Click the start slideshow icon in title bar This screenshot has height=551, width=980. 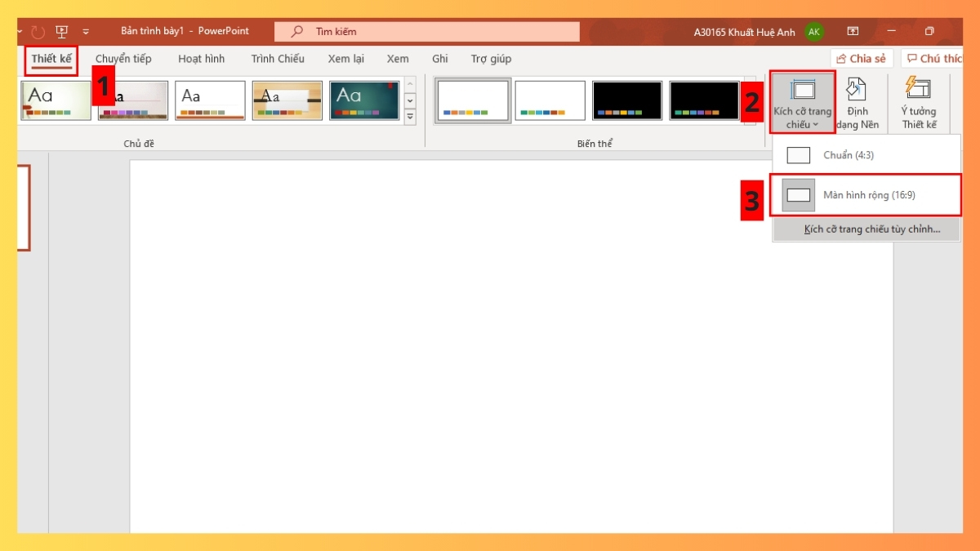click(62, 32)
